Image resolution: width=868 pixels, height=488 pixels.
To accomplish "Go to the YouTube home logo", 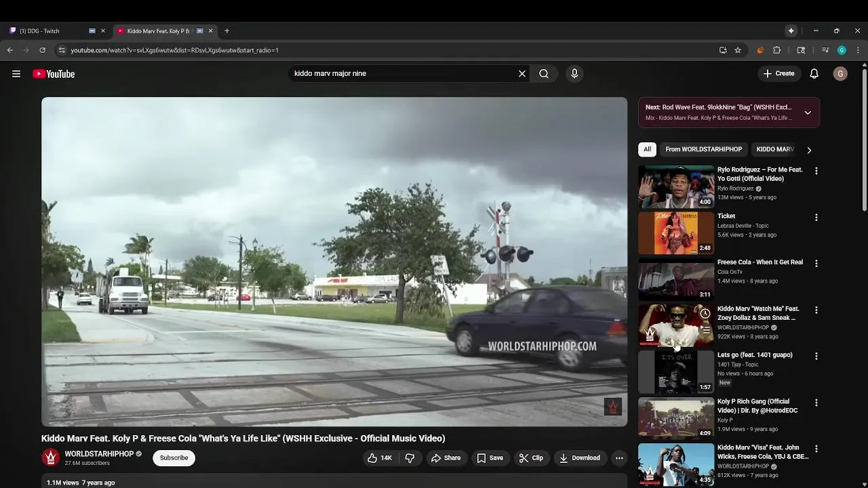I will click(54, 74).
